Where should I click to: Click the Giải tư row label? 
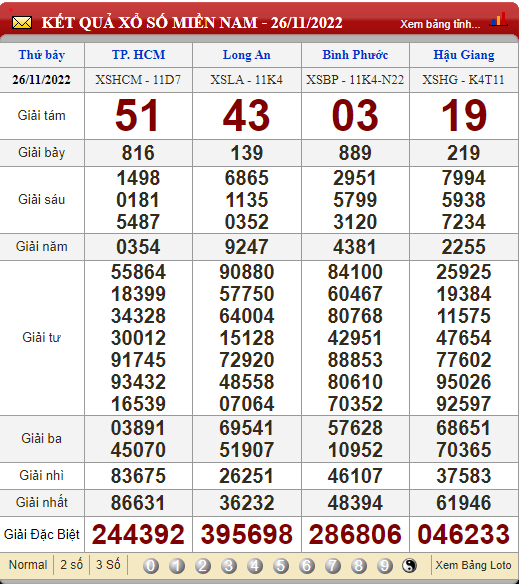point(41,337)
